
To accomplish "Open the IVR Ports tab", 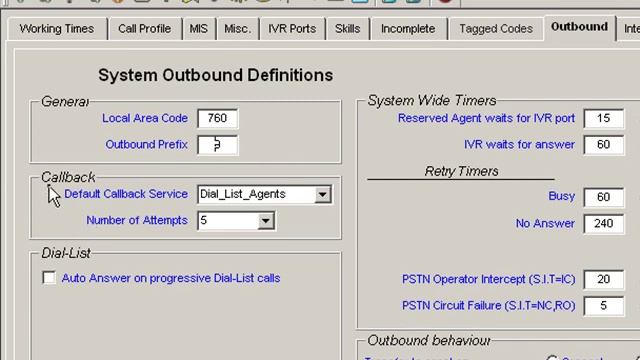I will point(292,29).
